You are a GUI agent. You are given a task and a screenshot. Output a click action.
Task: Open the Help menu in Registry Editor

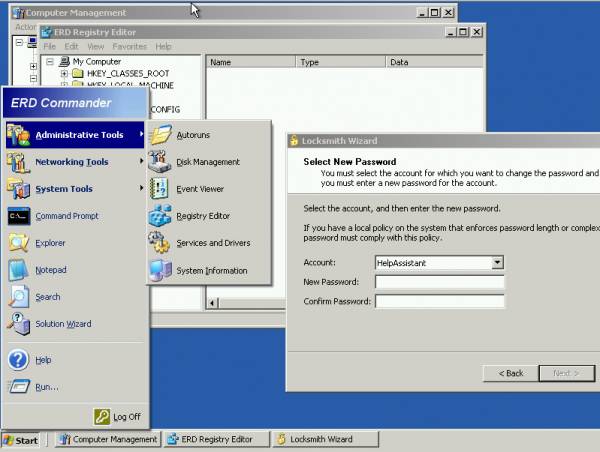click(163, 47)
